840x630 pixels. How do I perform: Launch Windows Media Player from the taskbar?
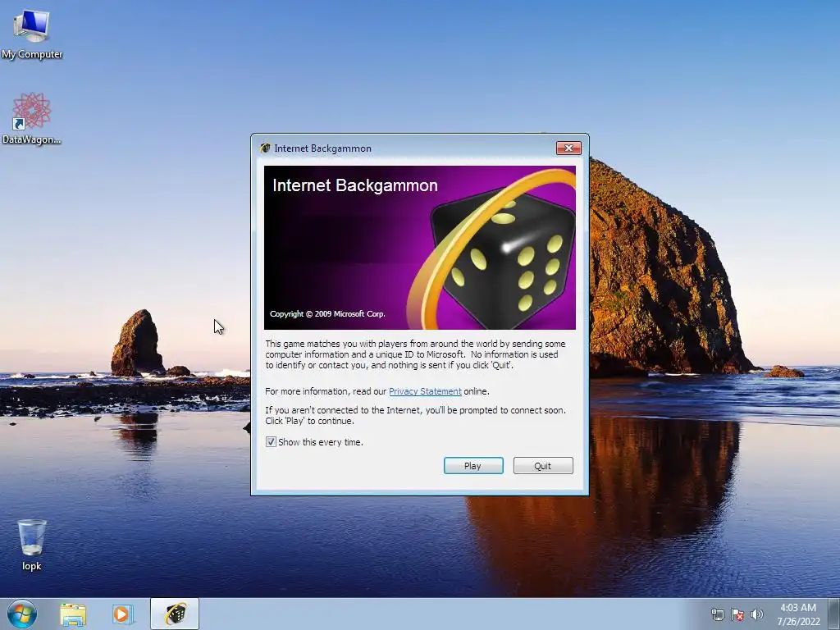tap(121, 614)
